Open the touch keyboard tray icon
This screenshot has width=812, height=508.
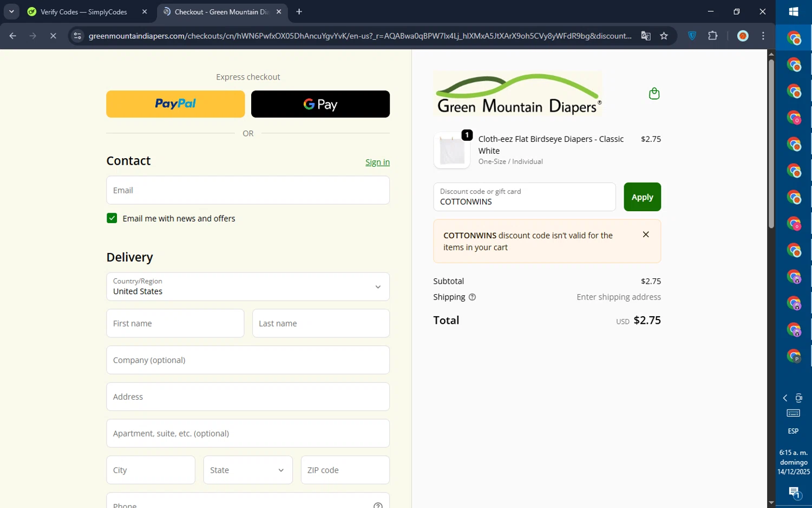pyautogui.click(x=794, y=413)
